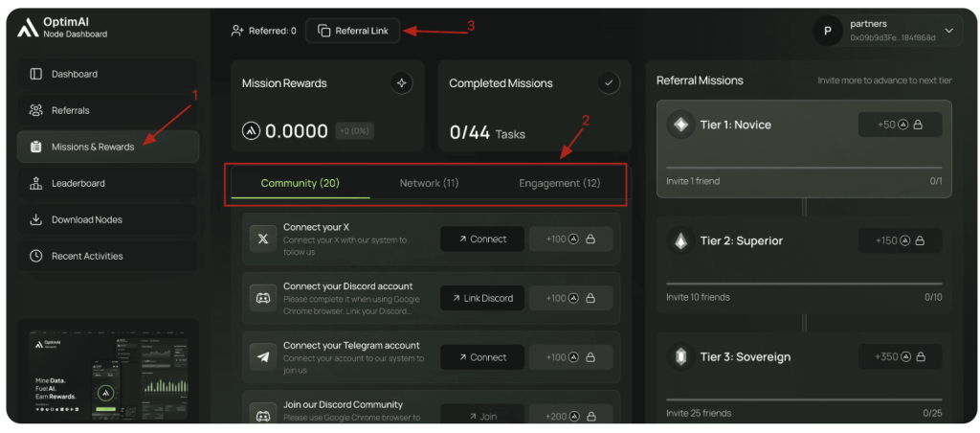Click the Tier 1 Novice badge icon

[x=680, y=125]
